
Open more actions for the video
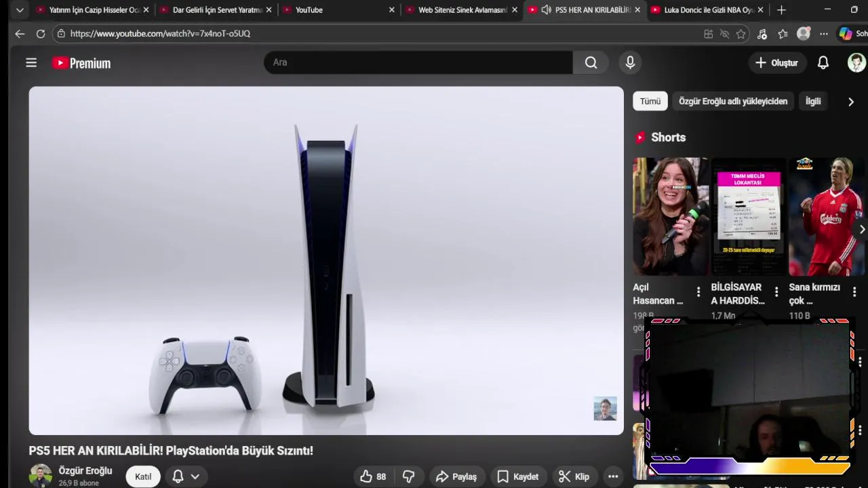click(613, 476)
